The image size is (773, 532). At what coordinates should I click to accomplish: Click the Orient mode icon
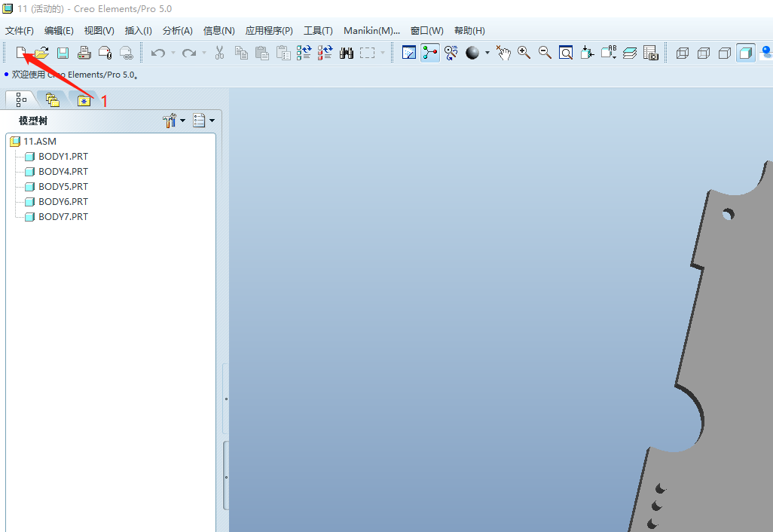[451, 53]
